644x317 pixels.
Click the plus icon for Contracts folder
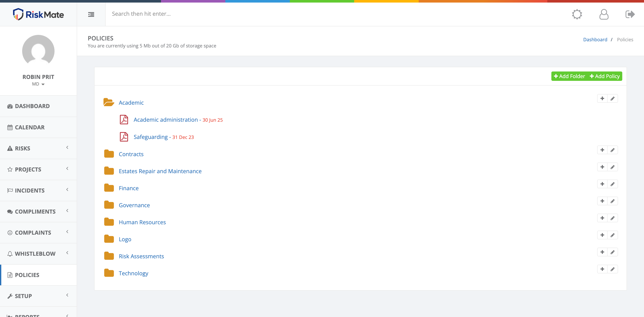tap(602, 150)
